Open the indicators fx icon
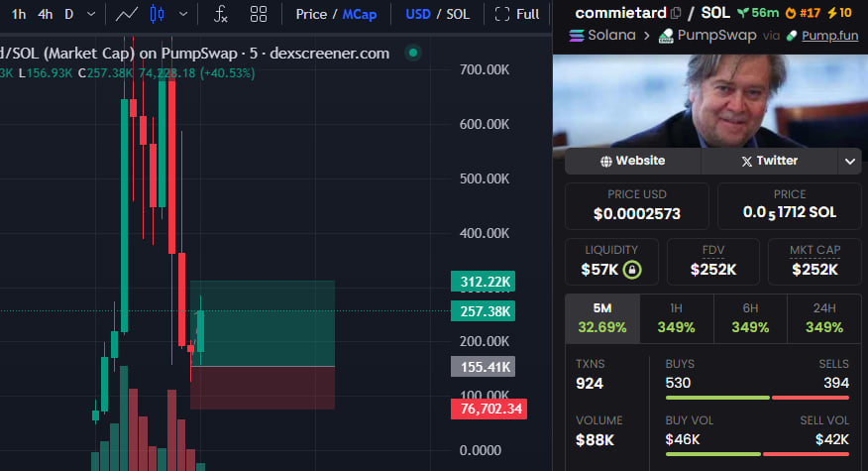Screen dimensions: 868x471 [x=220, y=15]
